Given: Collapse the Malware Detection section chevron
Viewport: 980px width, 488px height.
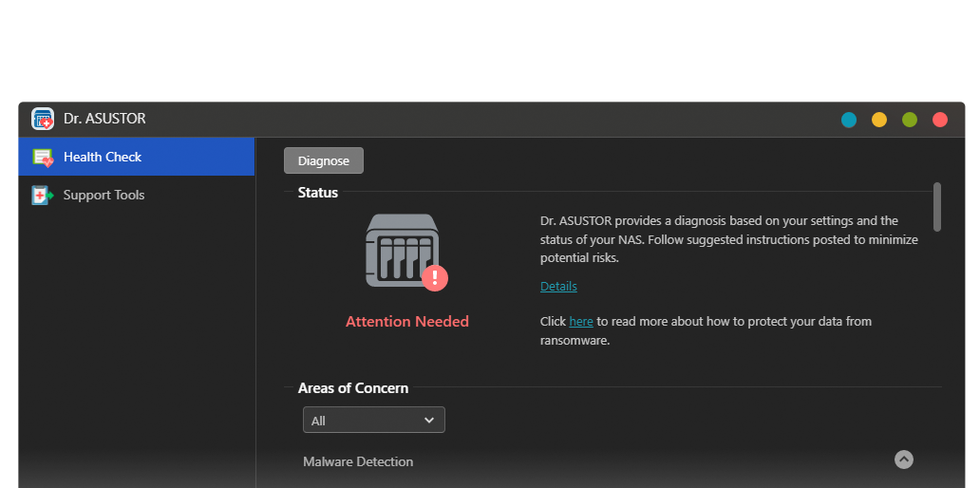Looking at the screenshot, I should 904,460.
